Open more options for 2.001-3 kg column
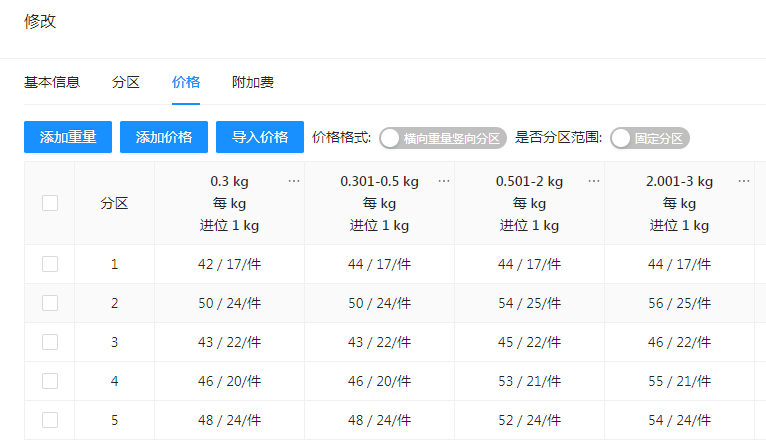766x446 pixels. click(744, 181)
